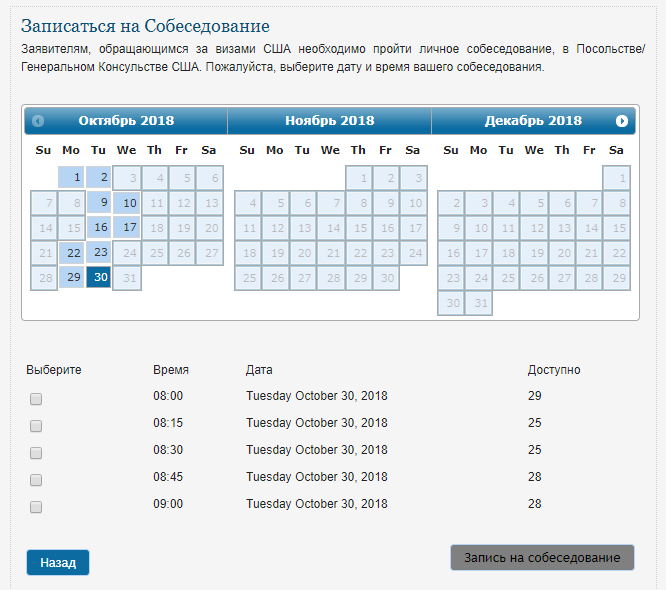The width and height of the screenshot is (666, 590).
Task: Mark the 09:00 time slot checkbox
Action: pyautogui.click(x=36, y=507)
